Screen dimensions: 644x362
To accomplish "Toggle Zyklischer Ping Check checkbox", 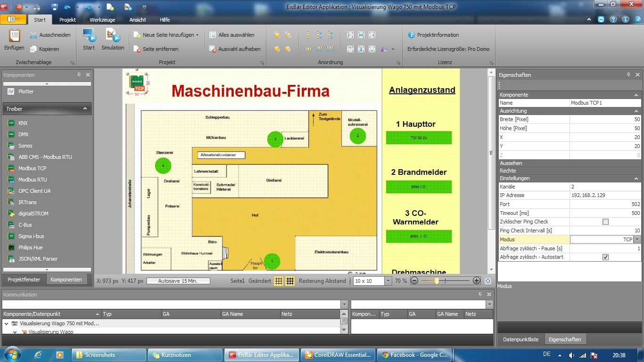I will tap(606, 222).
